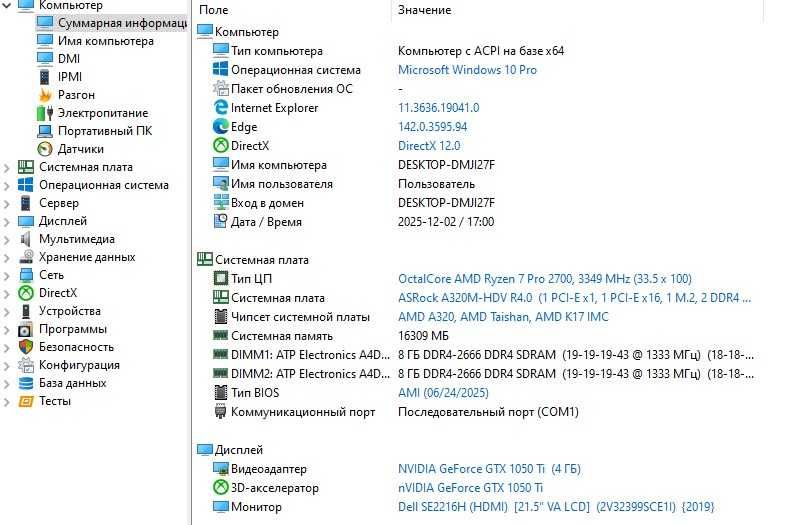Select the Вход в домен row
Image resolution: width=808 pixels, height=525 pixels.
[x=479, y=203]
